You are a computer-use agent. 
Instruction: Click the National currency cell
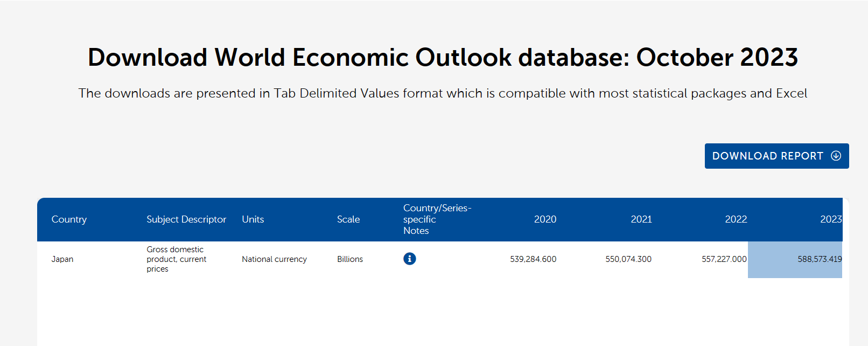pyautogui.click(x=274, y=259)
